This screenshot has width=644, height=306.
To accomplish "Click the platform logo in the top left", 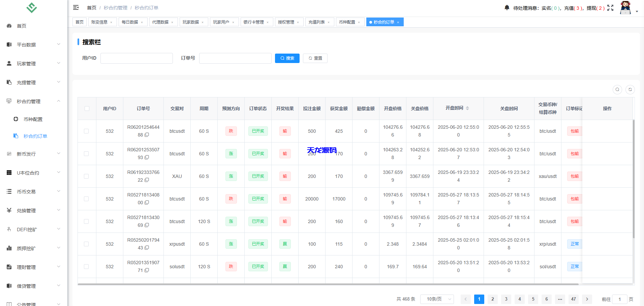I will click(x=31, y=7).
